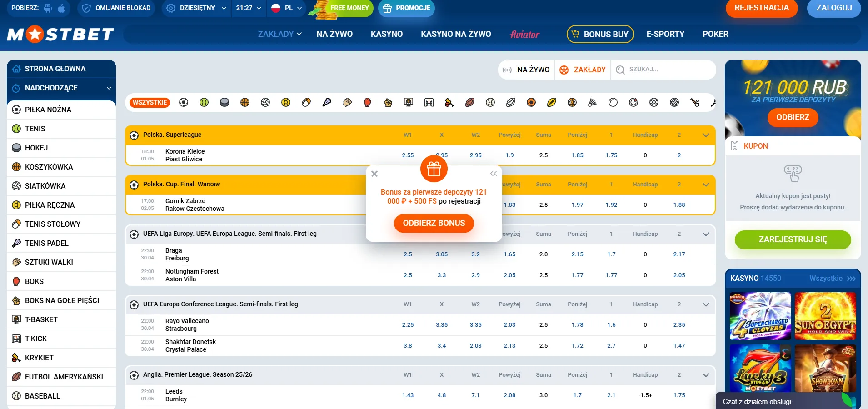Select the T-Kick goal icon in filter bar

pos(429,102)
